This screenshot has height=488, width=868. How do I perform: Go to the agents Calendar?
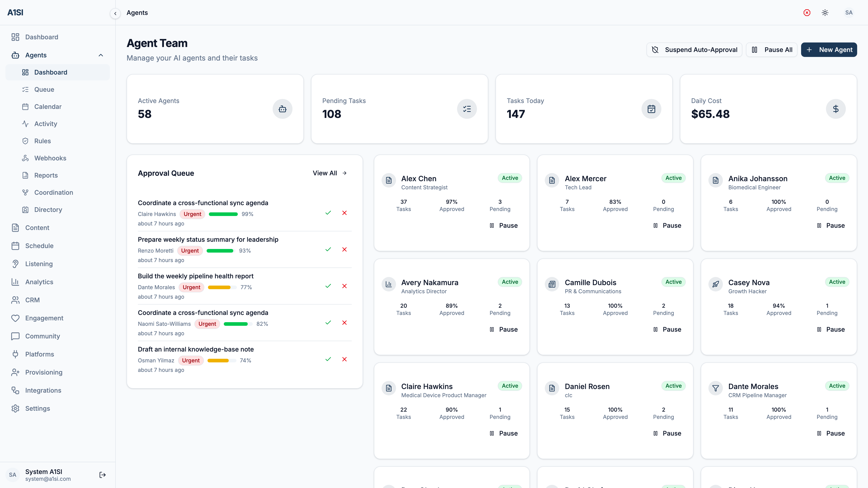click(x=57, y=107)
